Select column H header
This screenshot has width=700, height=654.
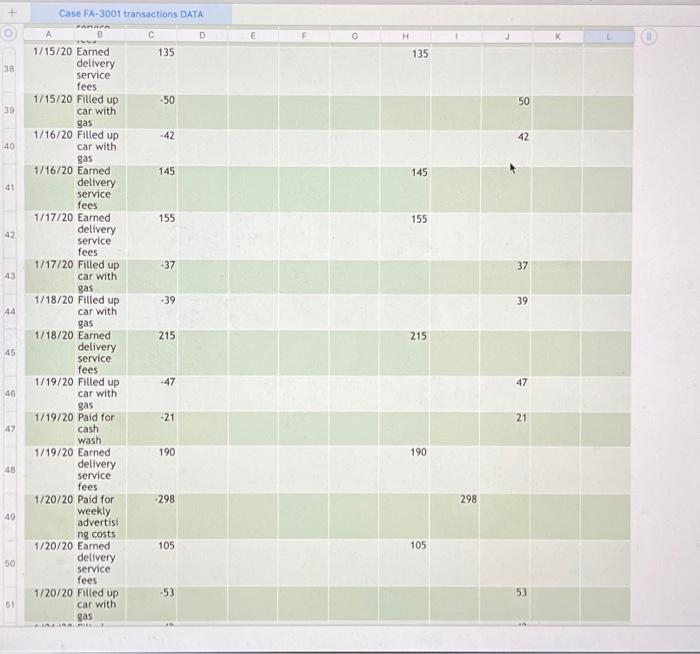point(405,36)
